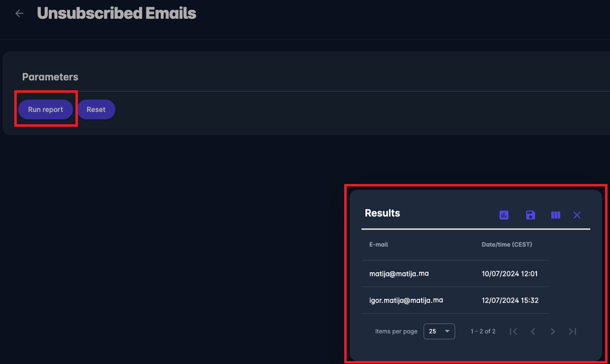
Task: Select the matija@matija.ma row
Action: point(399,273)
